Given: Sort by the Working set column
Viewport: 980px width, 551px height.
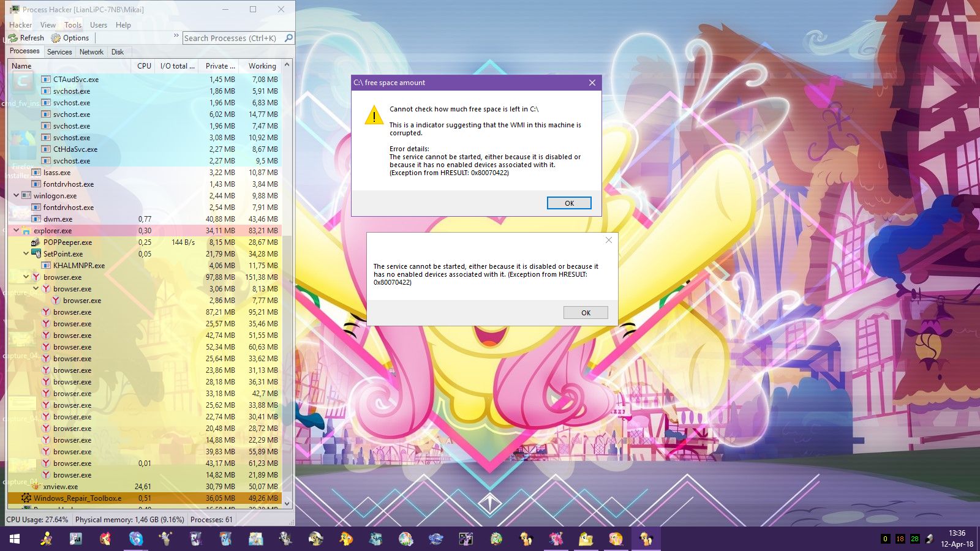Looking at the screenshot, I should [260, 66].
